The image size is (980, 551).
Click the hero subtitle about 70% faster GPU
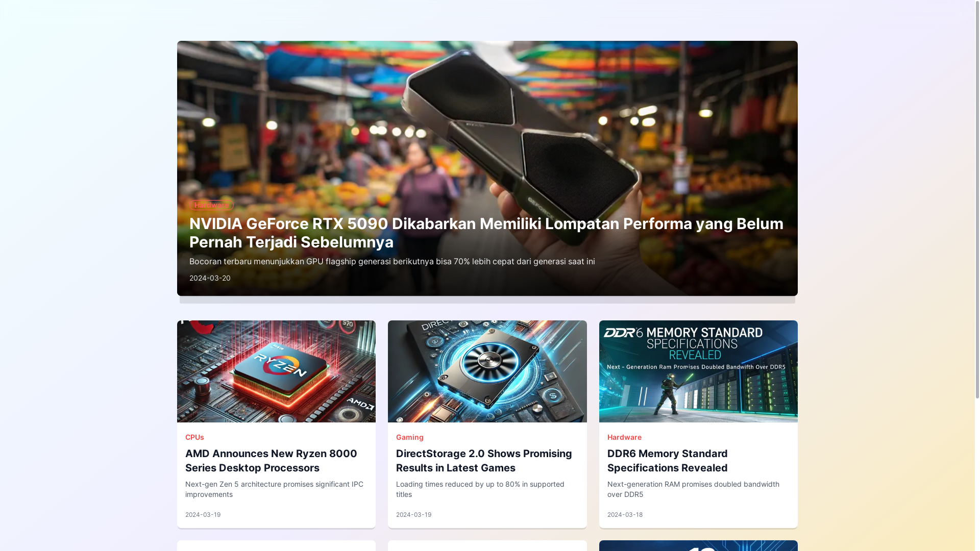392,261
